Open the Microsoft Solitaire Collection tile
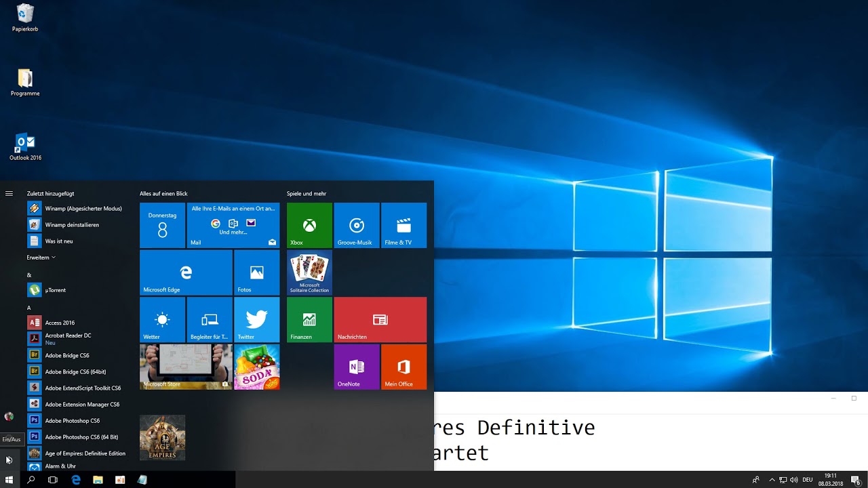This screenshot has width=868, height=488. [x=309, y=272]
